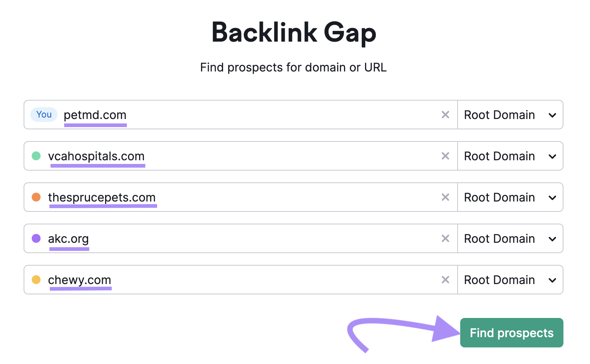
Task: Click the orange dot beside thesprucepets.com
Action: pos(36,197)
